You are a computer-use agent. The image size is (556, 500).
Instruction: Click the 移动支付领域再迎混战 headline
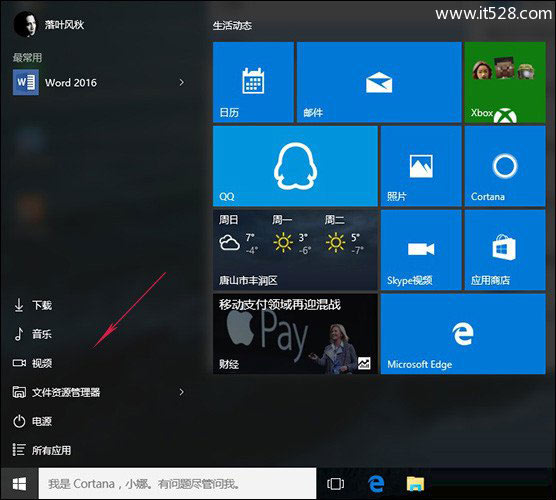(x=279, y=305)
